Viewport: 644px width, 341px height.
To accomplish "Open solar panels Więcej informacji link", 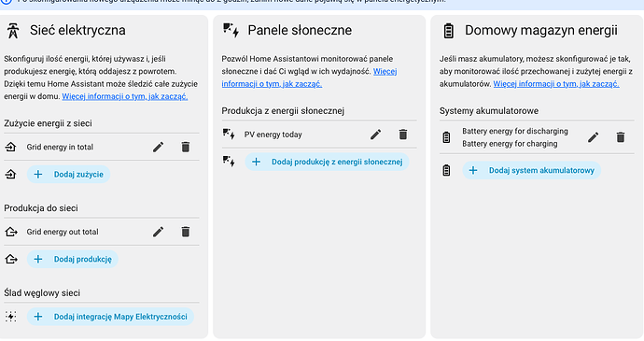I will (309, 78).
